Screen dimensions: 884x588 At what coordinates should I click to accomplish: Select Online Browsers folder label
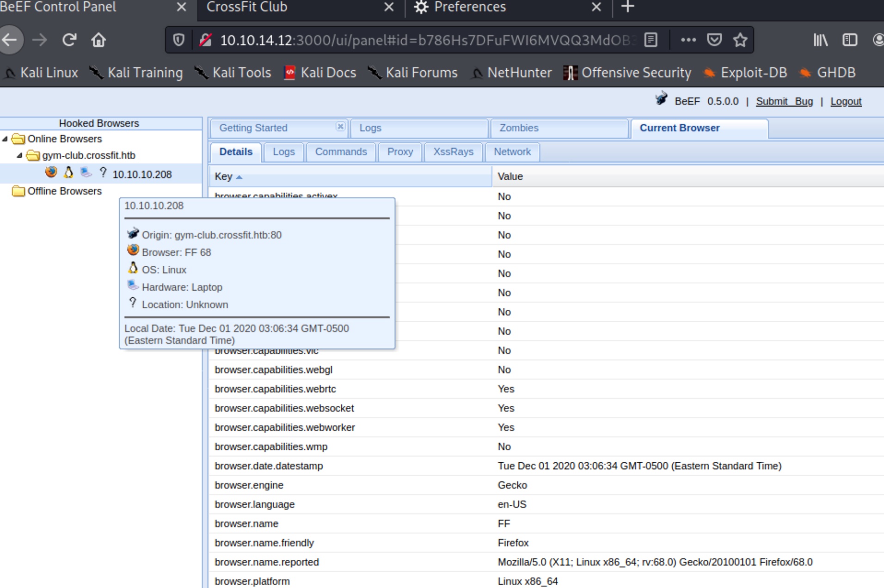pos(65,139)
